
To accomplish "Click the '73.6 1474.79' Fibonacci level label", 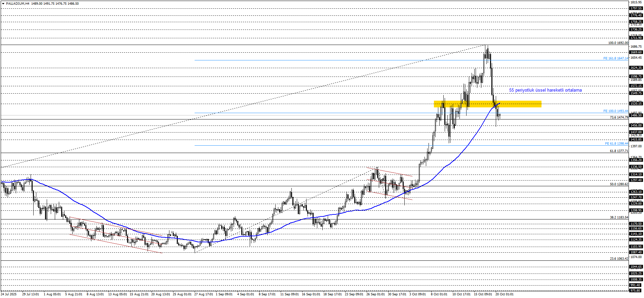I will tap(619, 117).
